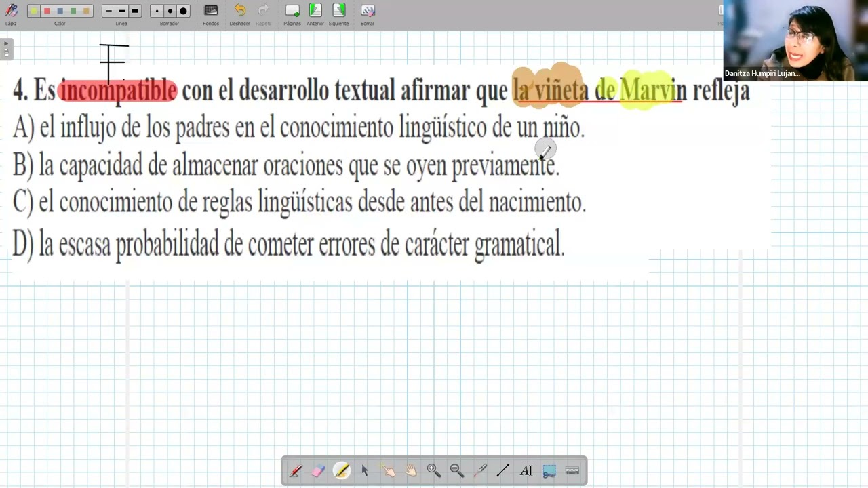
Task: Pick the green color swatch
Action: point(73,11)
